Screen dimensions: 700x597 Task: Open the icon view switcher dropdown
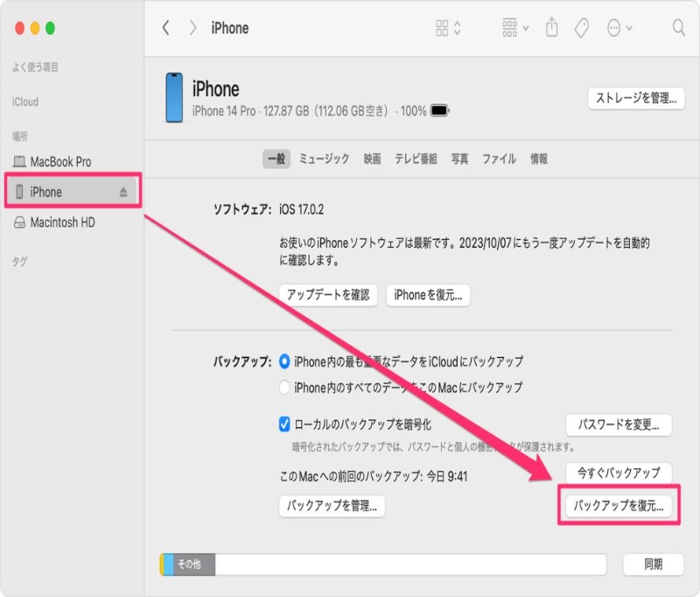(448, 28)
